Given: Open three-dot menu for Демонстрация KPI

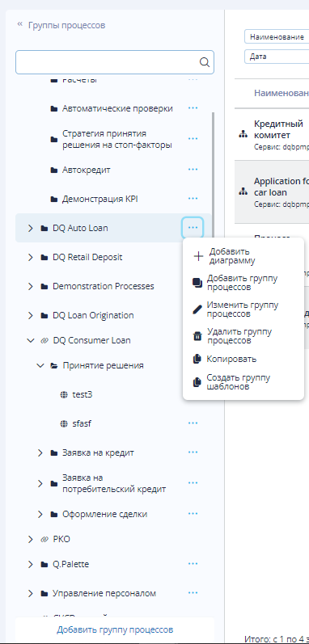Looking at the screenshot, I should click(x=193, y=199).
